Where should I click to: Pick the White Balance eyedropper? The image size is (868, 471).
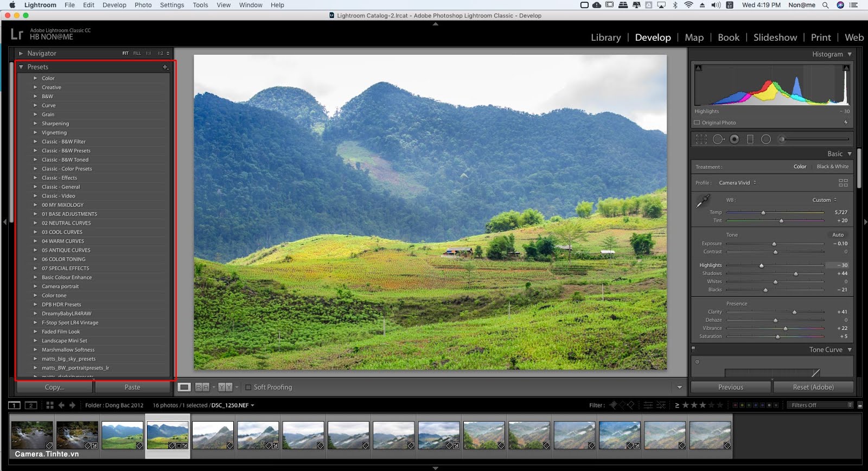click(703, 201)
